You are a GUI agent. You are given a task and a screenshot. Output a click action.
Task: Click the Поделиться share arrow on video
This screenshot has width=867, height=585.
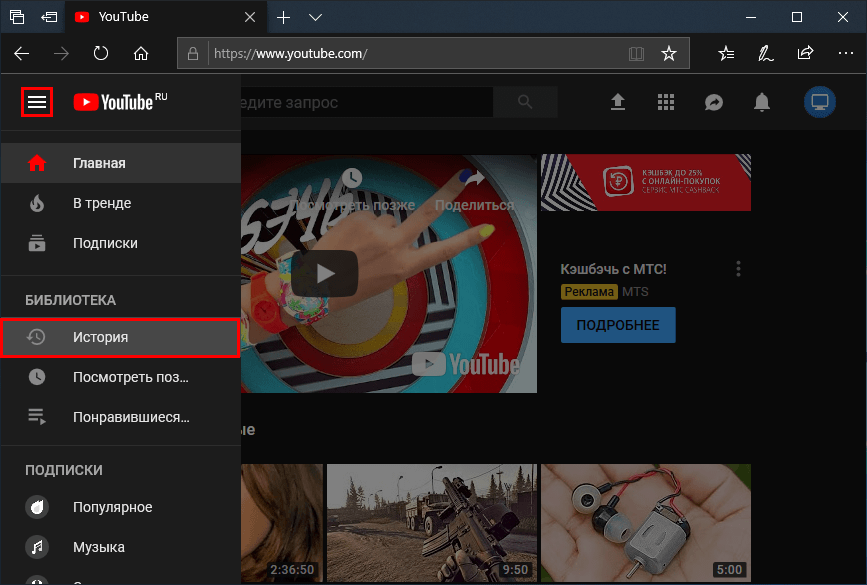[x=474, y=178]
